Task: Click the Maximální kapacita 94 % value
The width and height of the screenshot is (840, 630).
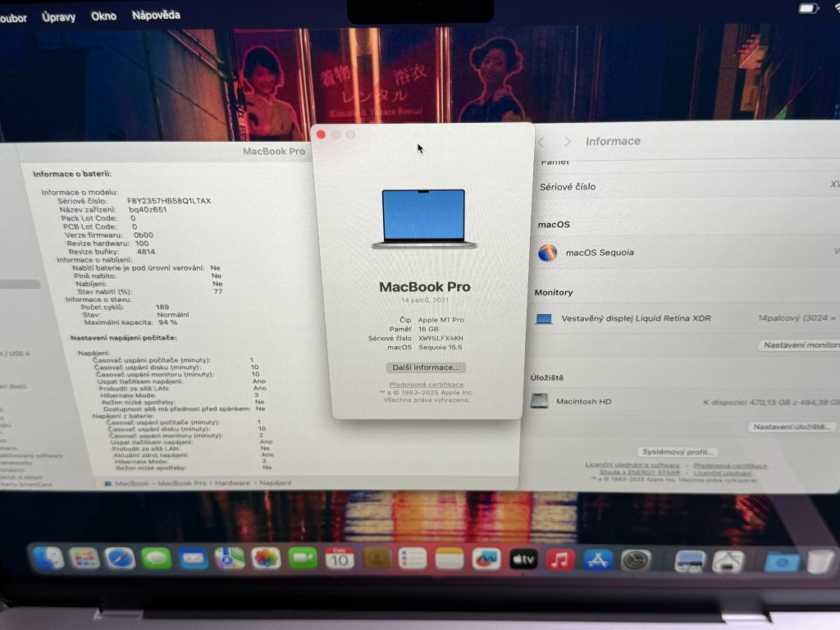Action: pyautogui.click(x=167, y=322)
